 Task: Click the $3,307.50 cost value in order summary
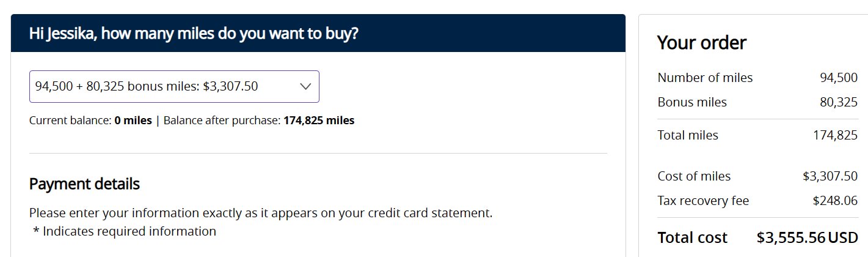[830, 176]
